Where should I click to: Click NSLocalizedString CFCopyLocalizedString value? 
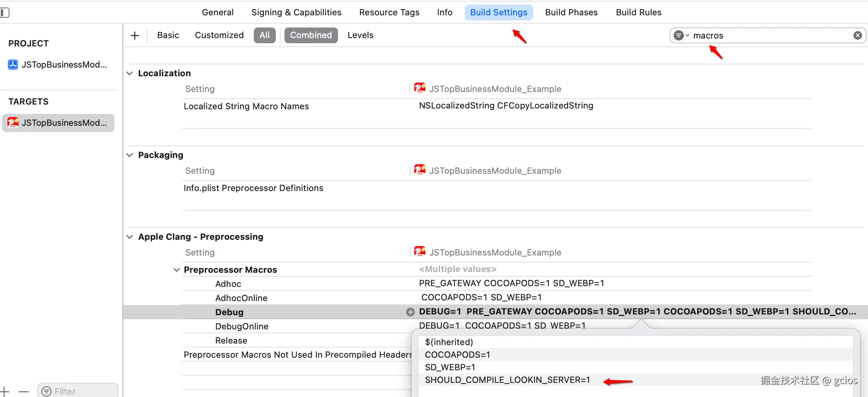point(506,106)
